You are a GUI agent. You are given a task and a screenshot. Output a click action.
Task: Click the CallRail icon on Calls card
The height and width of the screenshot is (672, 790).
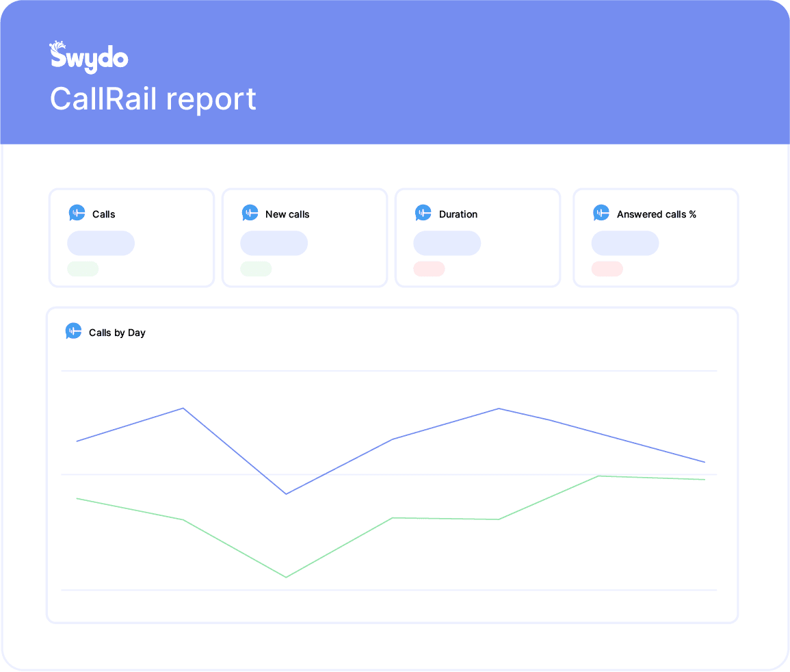coord(77,213)
